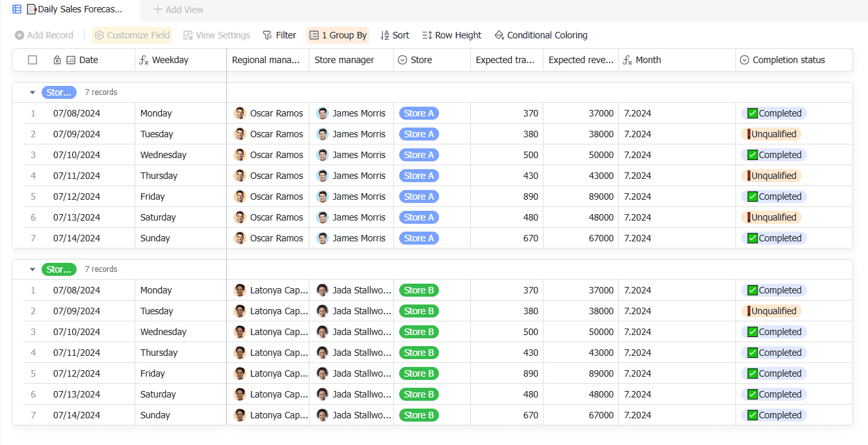Click Store A tag in Wednesday row
The width and height of the screenshot is (868, 445).
click(419, 155)
